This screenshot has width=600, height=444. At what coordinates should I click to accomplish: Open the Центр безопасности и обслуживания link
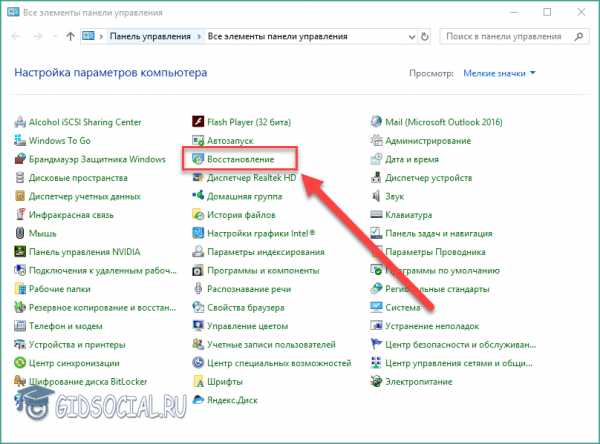[x=460, y=345]
